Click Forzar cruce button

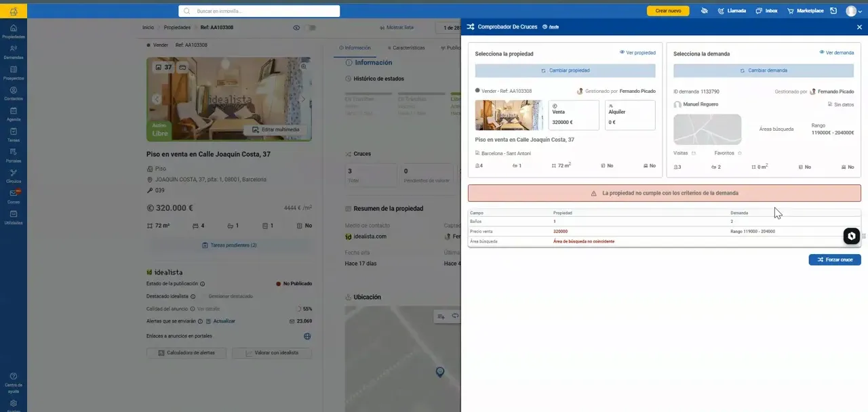click(835, 260)
